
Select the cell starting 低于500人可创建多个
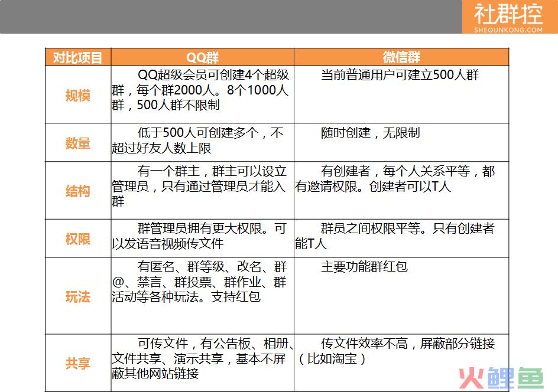point(203,143)
